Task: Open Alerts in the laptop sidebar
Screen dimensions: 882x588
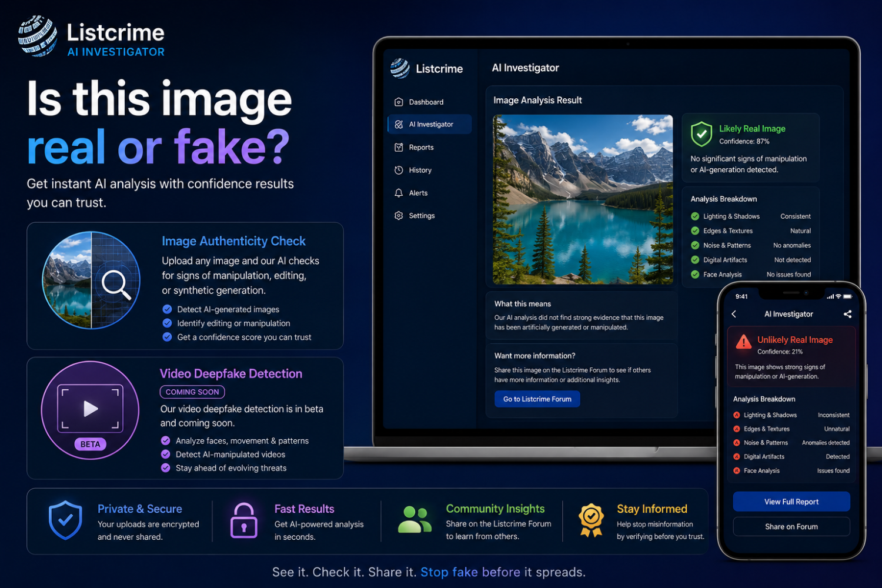Action: (411, 193)
